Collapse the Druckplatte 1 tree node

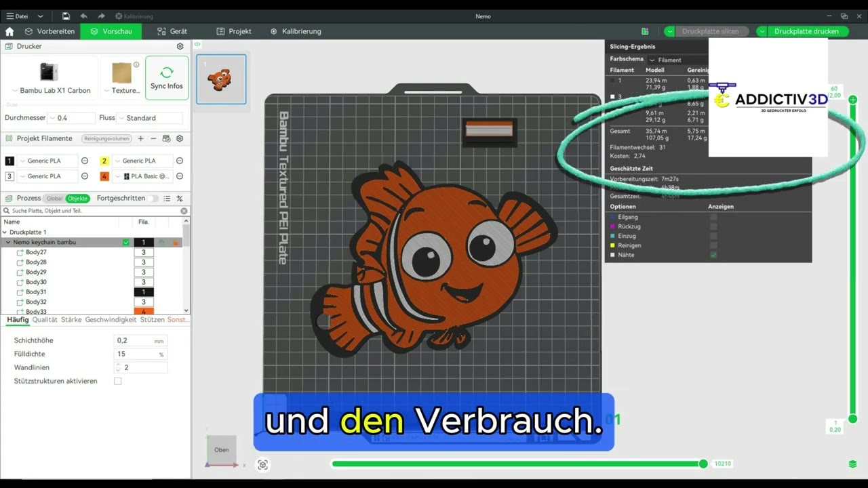pos(5,232)
